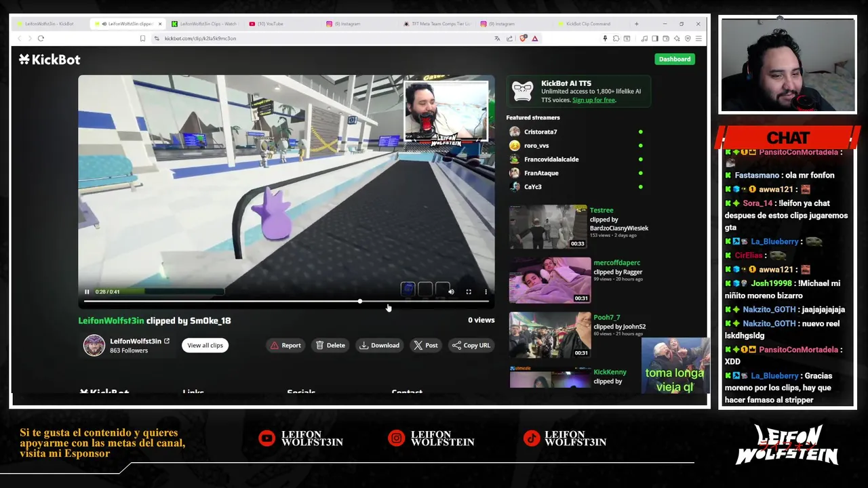Open featured streamer FranAtaque

click(540, 173)
